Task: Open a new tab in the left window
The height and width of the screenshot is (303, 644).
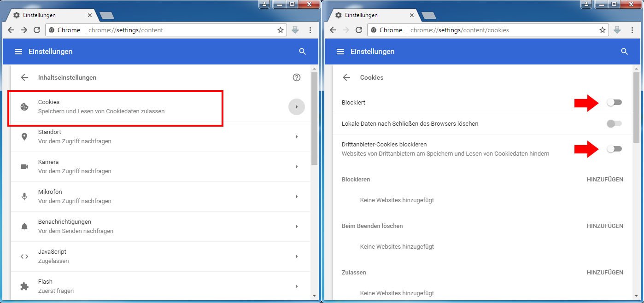Action: (x=107, y=16)
